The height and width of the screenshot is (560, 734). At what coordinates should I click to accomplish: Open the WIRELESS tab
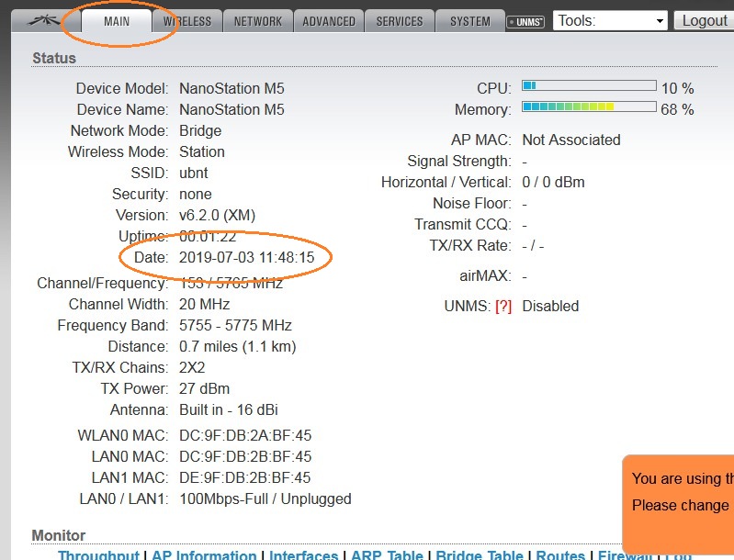pyautogui.click(x=187, y=21)
